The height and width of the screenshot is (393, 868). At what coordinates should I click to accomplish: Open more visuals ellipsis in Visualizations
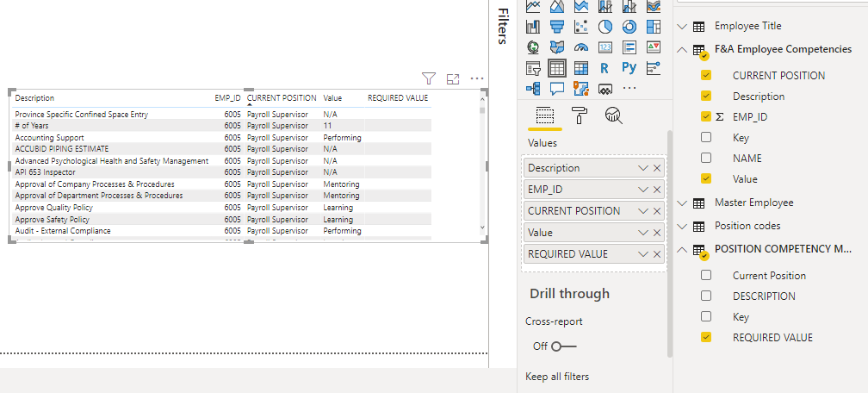click(x=629, y=88)
